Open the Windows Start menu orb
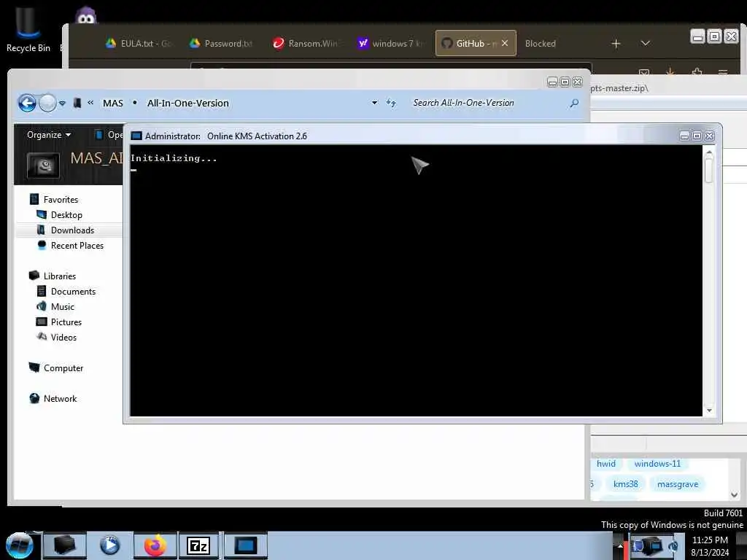The image size is (747, 560). pyautogui.click(x=19, y=545)
